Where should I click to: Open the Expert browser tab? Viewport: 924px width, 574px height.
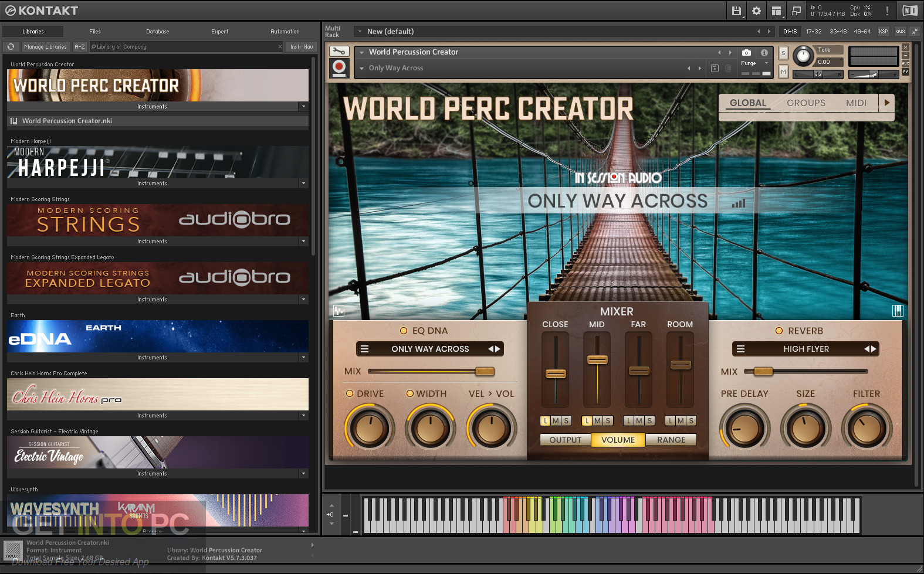point(220,32)
